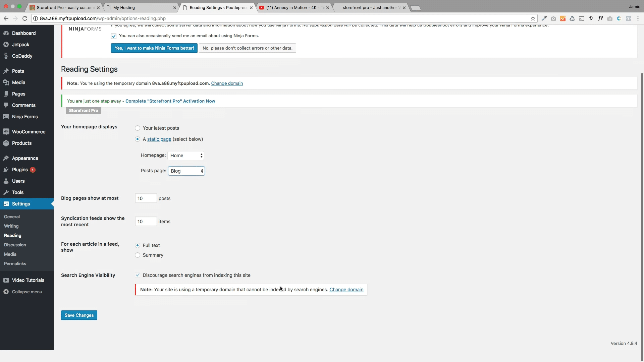
Task: Click the Media library icon
Action: 6,82
